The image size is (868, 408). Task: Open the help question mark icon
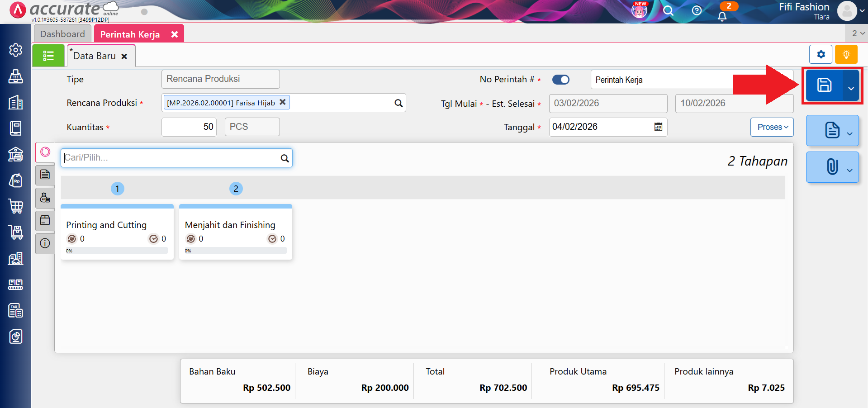coord(697,11)
